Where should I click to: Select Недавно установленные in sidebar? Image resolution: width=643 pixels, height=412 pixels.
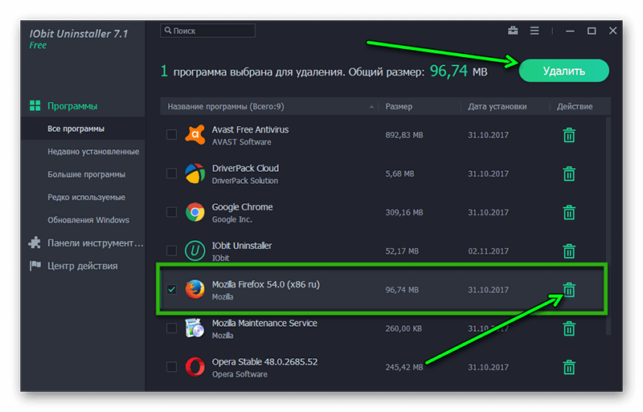coord(93,152)
